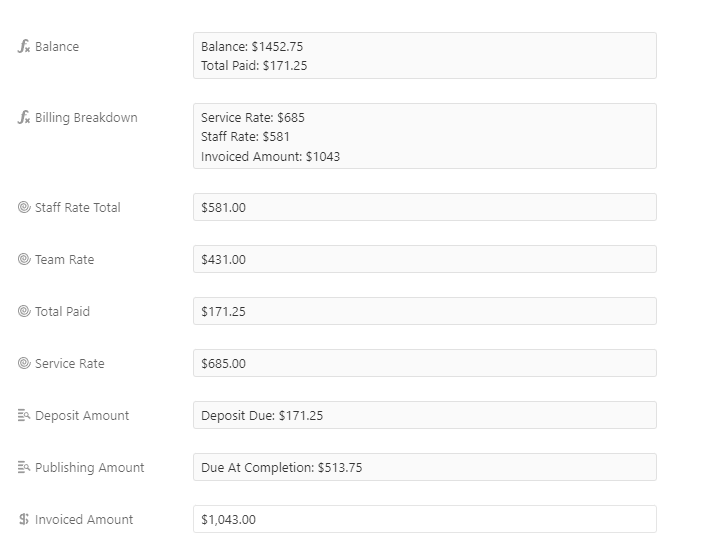Image resolution: width=708 pixels, height=549 pixels.
Task: Click the rollup spiral icon beside Staff Rate Total
Action: click(x=24, y=207)
